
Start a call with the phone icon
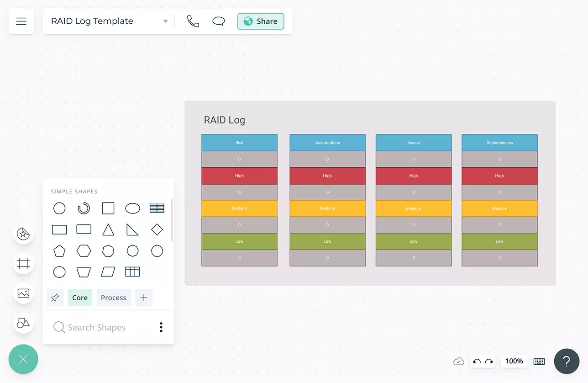click(x=193, y=21)
